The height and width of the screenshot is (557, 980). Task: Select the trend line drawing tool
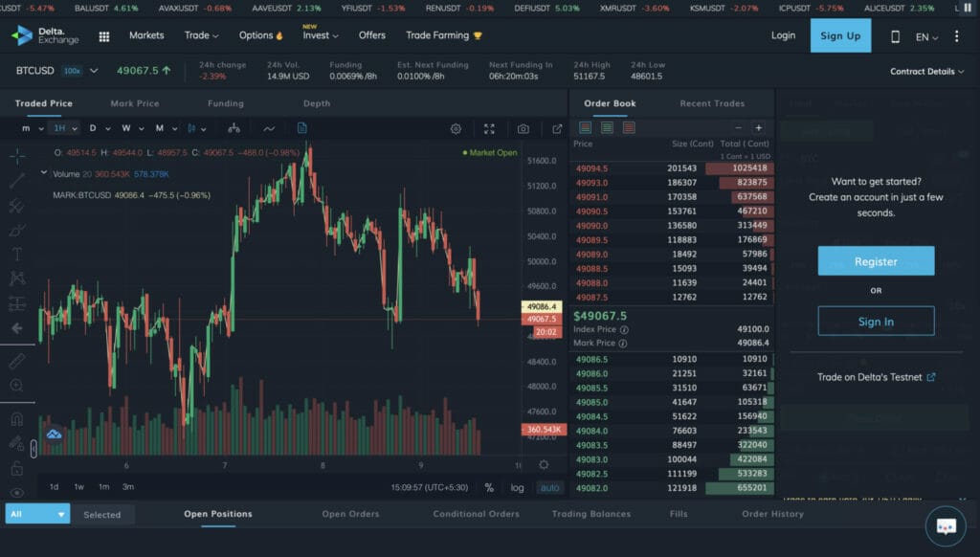(17, 181)
